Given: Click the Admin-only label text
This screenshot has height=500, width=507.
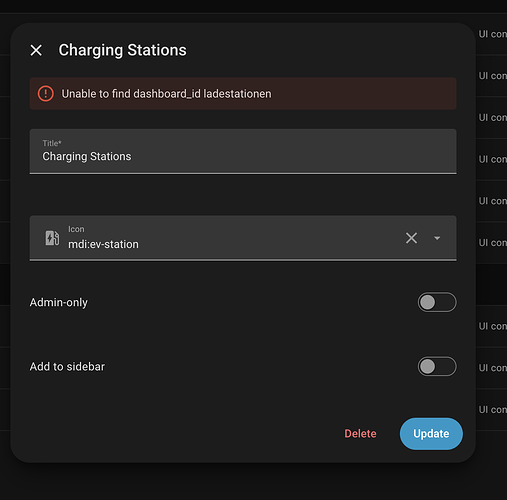Looking at the screenshot, I should [x=59, y=302].
